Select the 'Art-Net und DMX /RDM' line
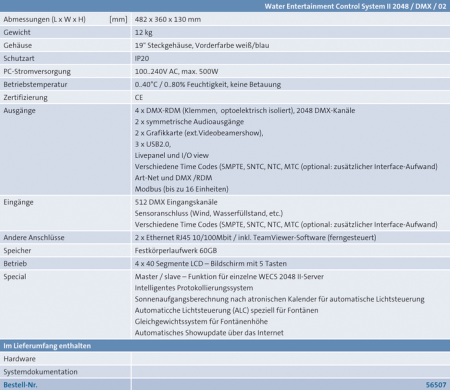 (x=173, y=178)
